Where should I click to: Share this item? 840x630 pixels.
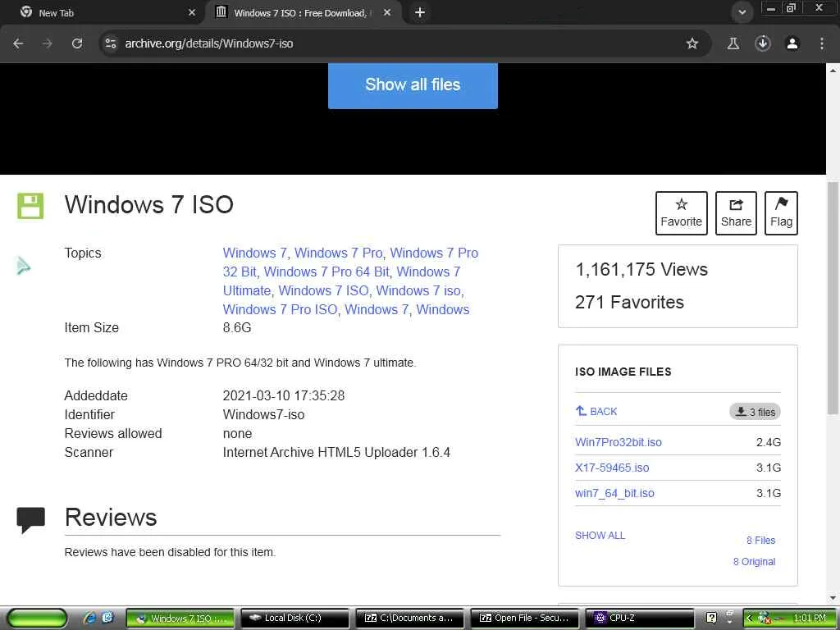(x=736, y=213)
